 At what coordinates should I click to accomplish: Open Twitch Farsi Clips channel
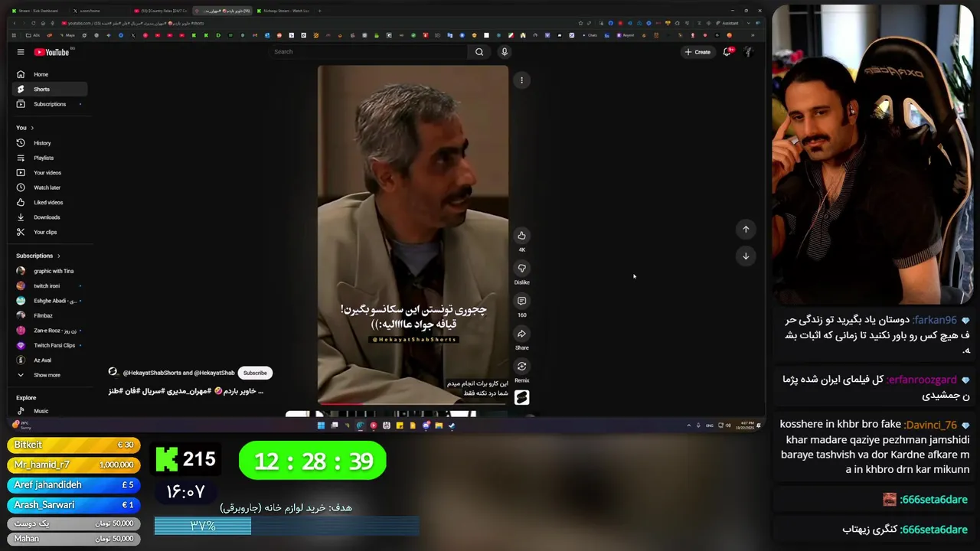click(50, 345)
